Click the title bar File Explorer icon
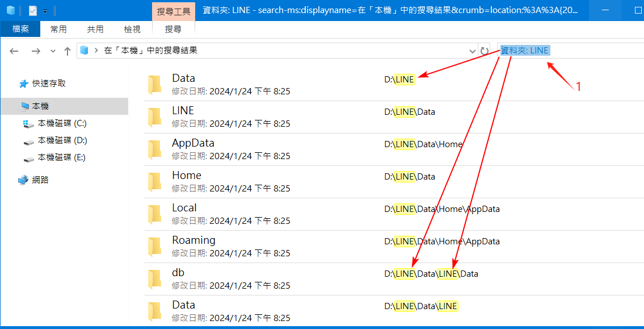The image size is (644, 329). (11, 11)
